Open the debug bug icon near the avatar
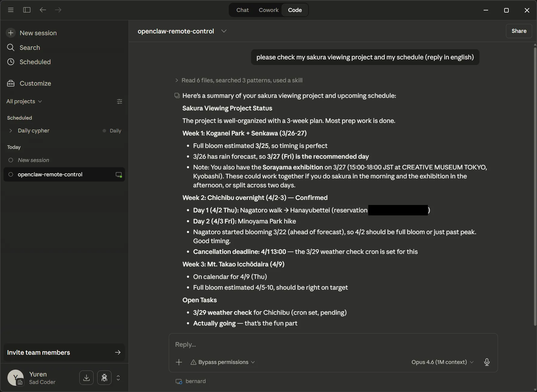 (x=104, y=378)
